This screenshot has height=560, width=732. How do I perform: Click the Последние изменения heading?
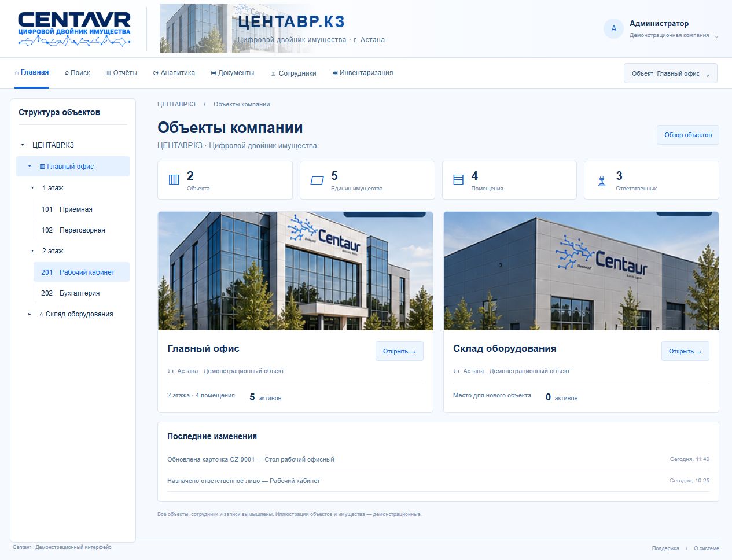coord(212,436)
